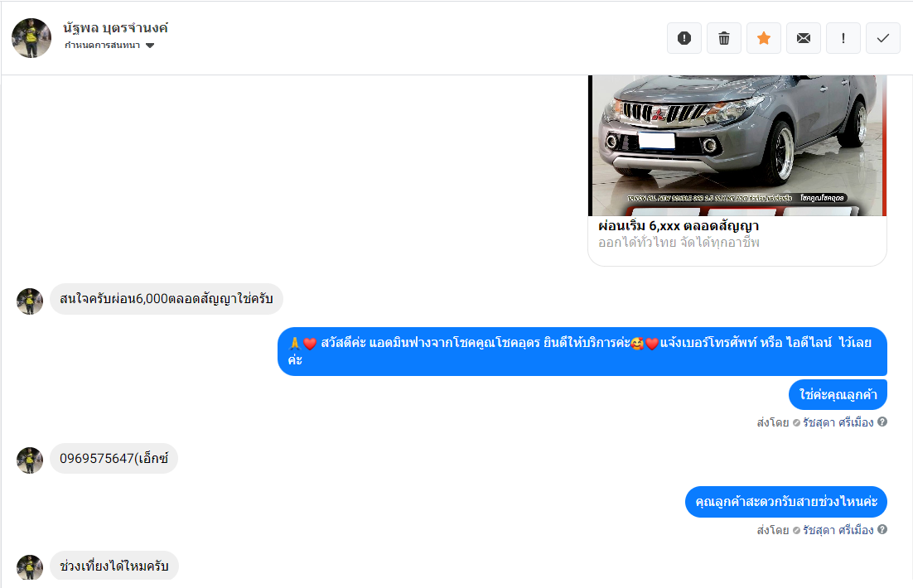Mark conversation as spam with the exclamation-circle icon
Screen dimensions: 913x588
point(684,38)
